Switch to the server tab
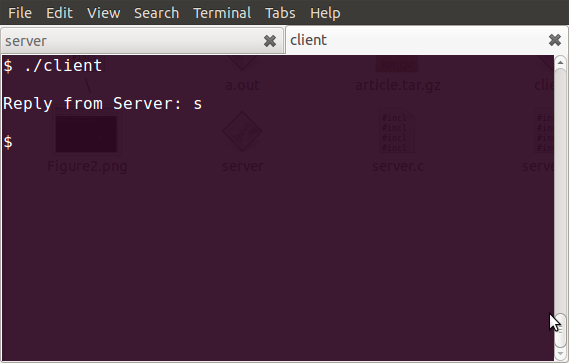This screenshot has width=569, height=363. coord(142,41)
